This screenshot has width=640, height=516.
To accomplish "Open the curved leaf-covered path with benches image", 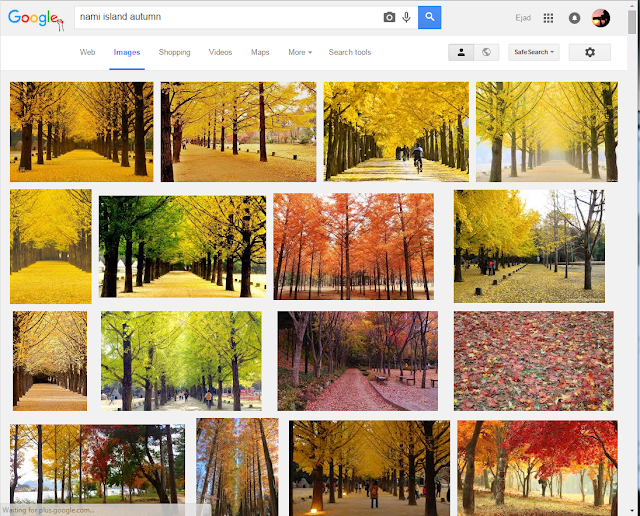I will pyautogui.click(x=358, y=361).
